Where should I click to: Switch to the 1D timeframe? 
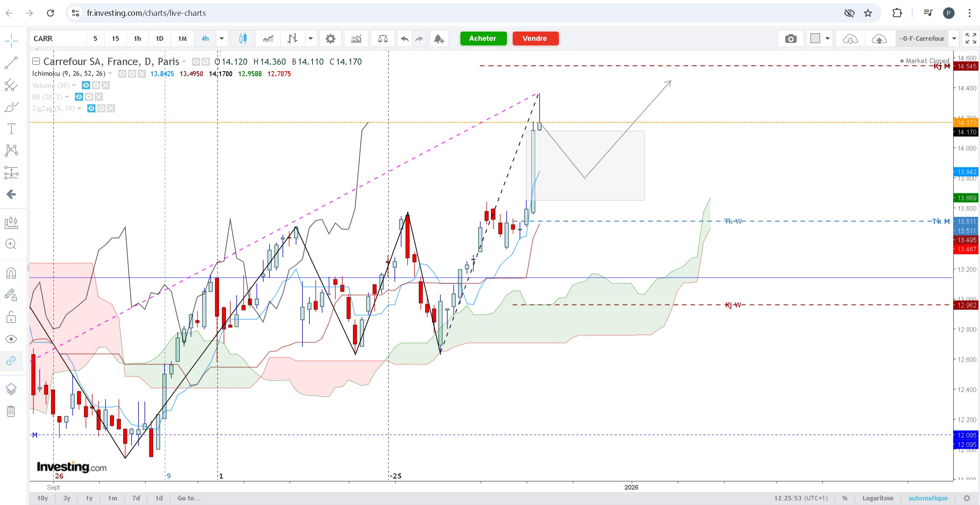[x=159, y=38]
